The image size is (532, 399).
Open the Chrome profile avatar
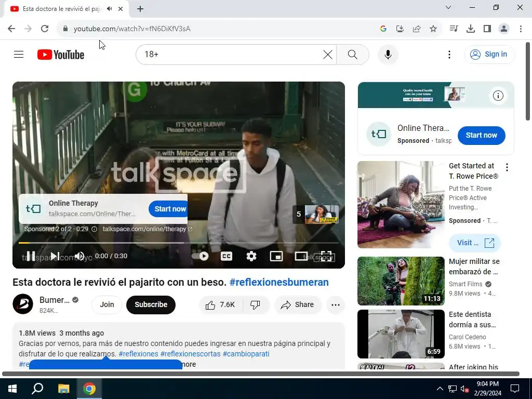coord(504,29)
